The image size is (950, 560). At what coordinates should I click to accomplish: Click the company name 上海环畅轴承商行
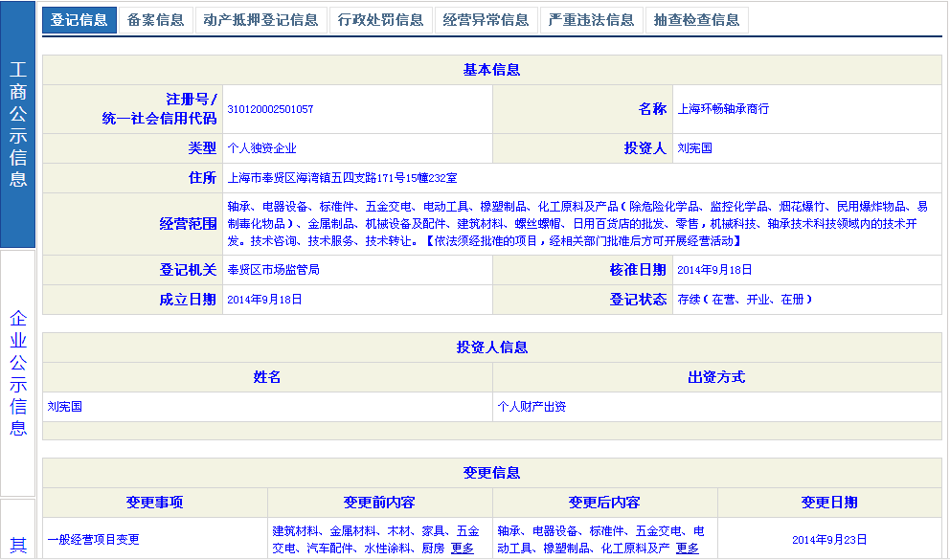pos(723,109)
